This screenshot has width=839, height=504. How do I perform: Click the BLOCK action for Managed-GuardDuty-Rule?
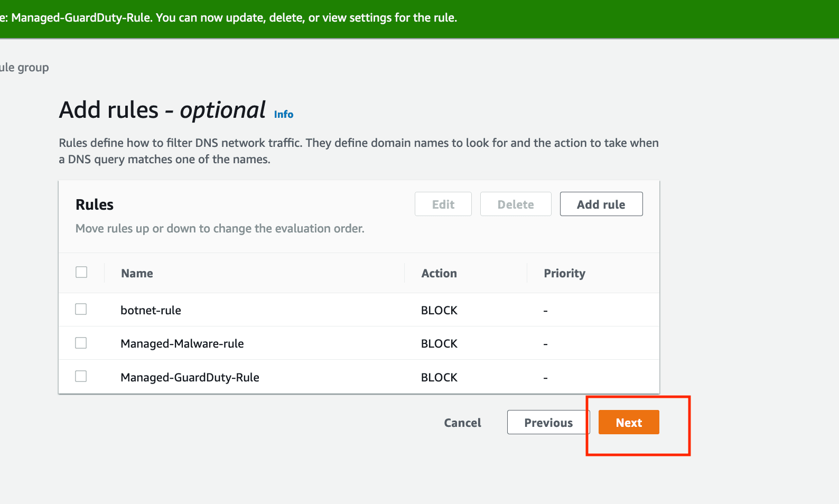pyautogui.click(x=439, y=377)
